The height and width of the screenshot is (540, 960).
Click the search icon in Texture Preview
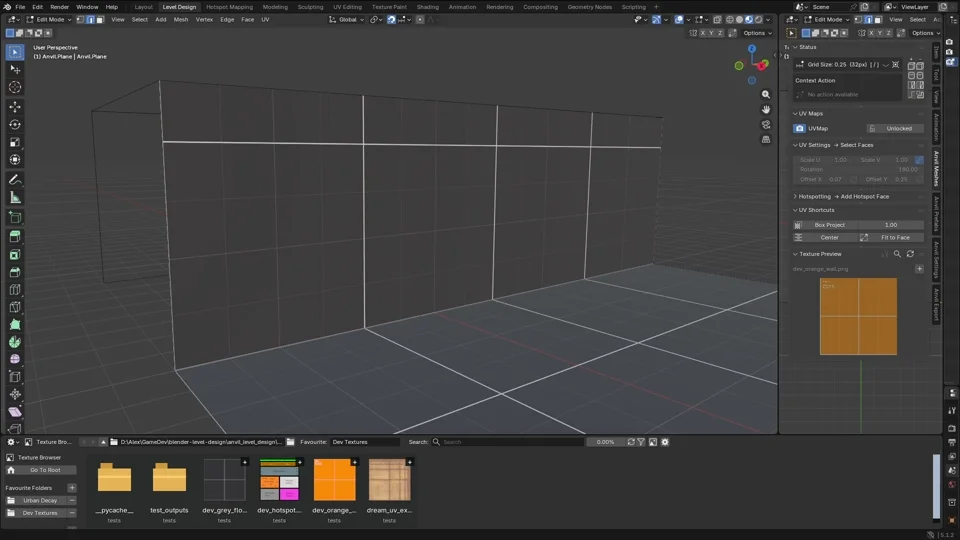(x=897, y=254)
